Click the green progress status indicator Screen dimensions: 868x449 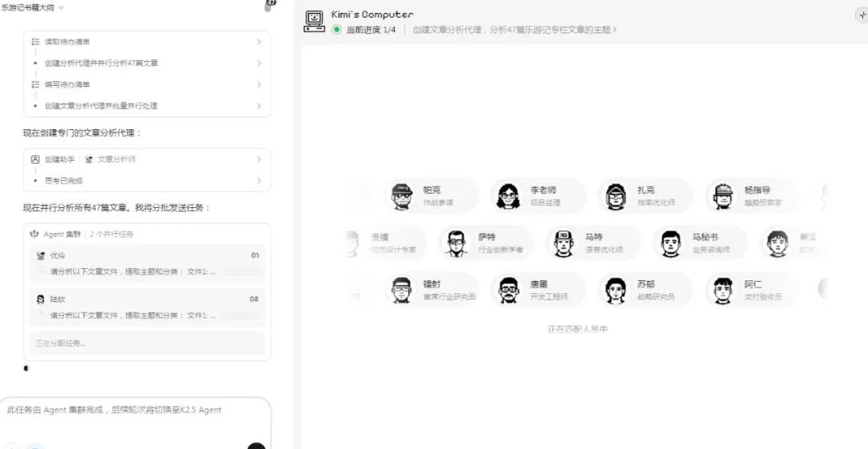[x=337, y=30]
